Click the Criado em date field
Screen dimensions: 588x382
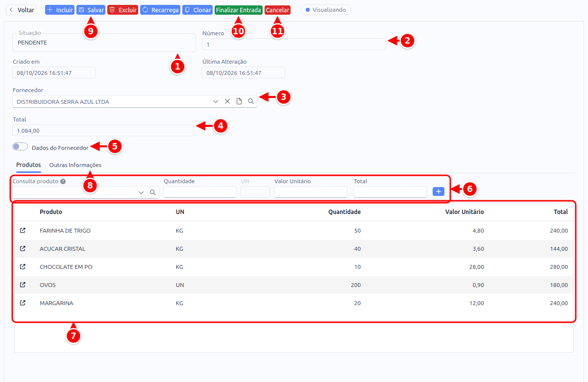click(x=54, y=72)
